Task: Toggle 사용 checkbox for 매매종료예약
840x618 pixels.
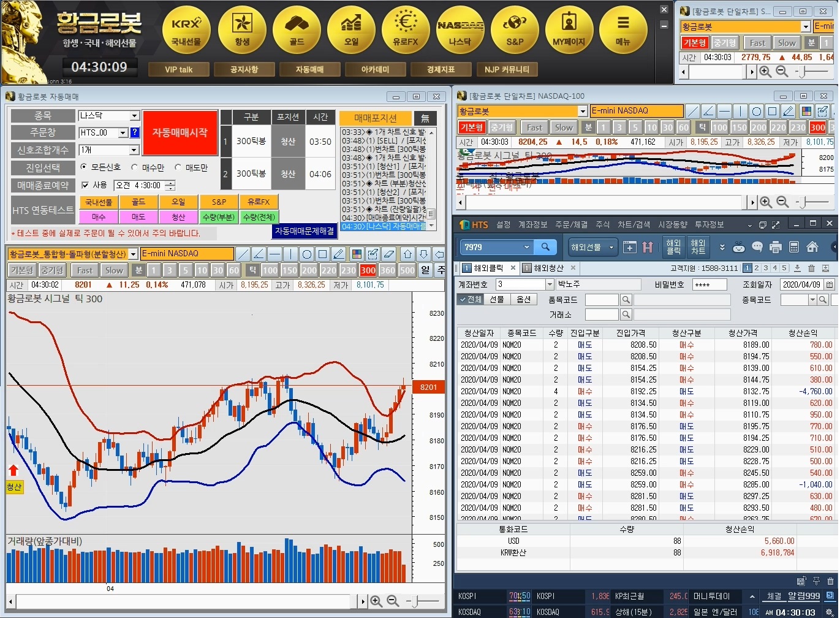Action: [x=85, y=185]
